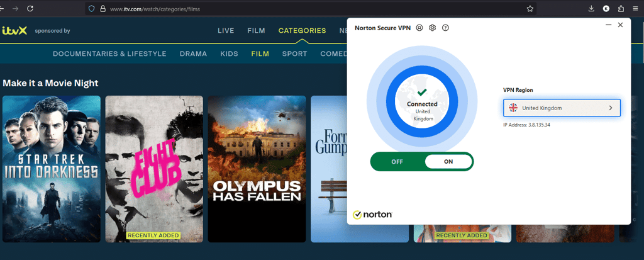Click the sponsored by text
This screenshot has height=260, width=644.
click(52, 30)
